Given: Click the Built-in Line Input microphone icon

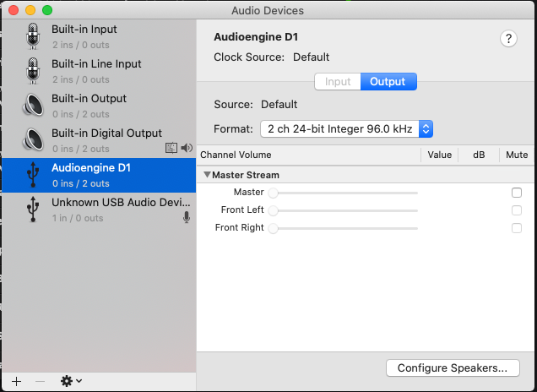Looking at the screenshot, I should (33, 71).
